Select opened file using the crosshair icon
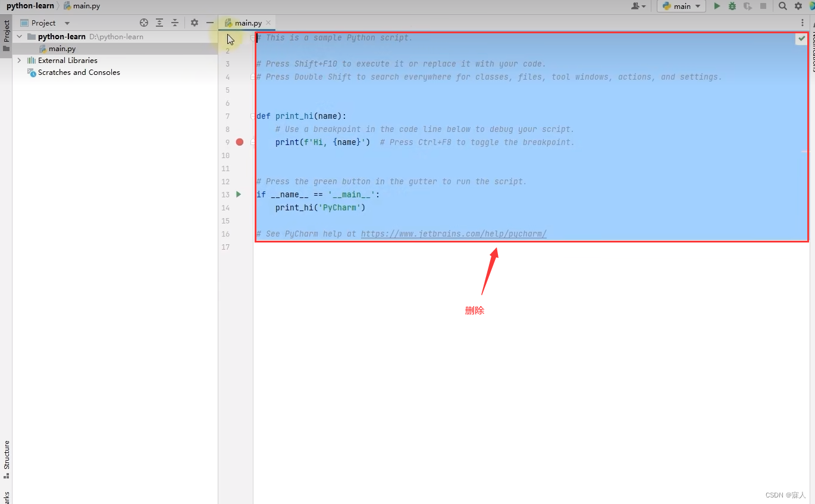Viewport: 815px width, 504px height. point(143,23)
